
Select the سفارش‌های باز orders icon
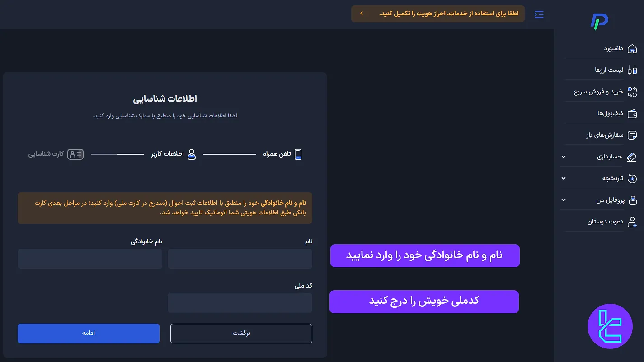[x=633, y=135]
